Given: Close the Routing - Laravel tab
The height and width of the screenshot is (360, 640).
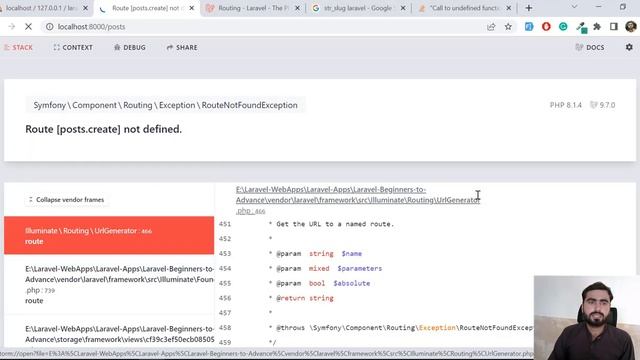Looking at the screenshot, I should 298,8.
